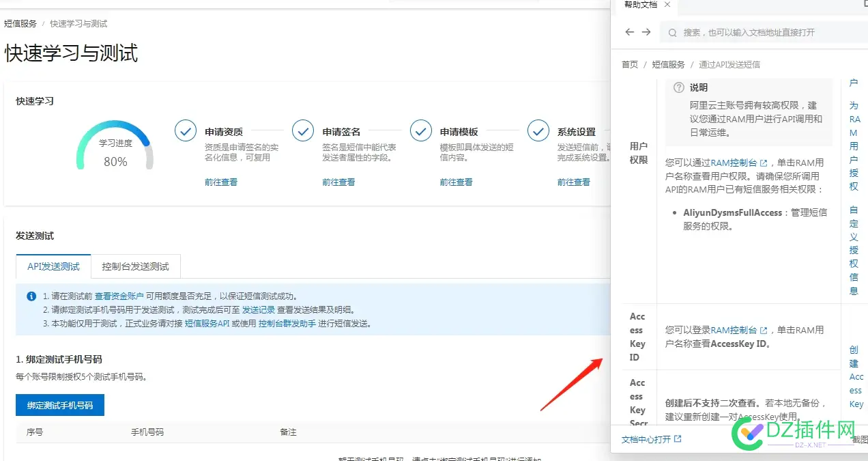Open 自定义授权信息 side link
Viewport: 868px width, 461px height.
click(854, 250)
